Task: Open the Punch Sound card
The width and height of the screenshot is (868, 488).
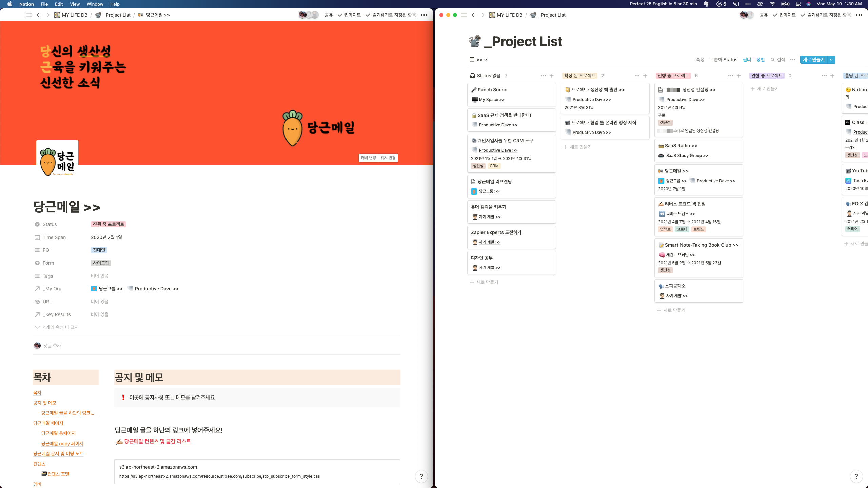Action: (x=492, y=90)
